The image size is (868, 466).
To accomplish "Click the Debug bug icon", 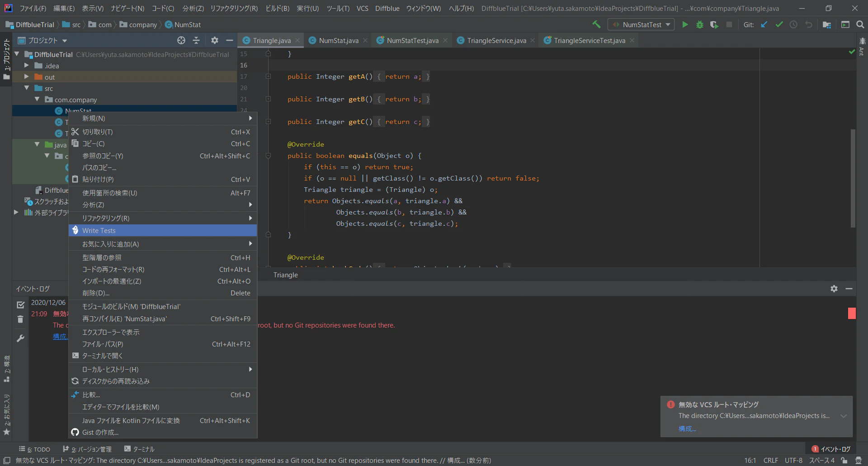I will tap(700, 25).
